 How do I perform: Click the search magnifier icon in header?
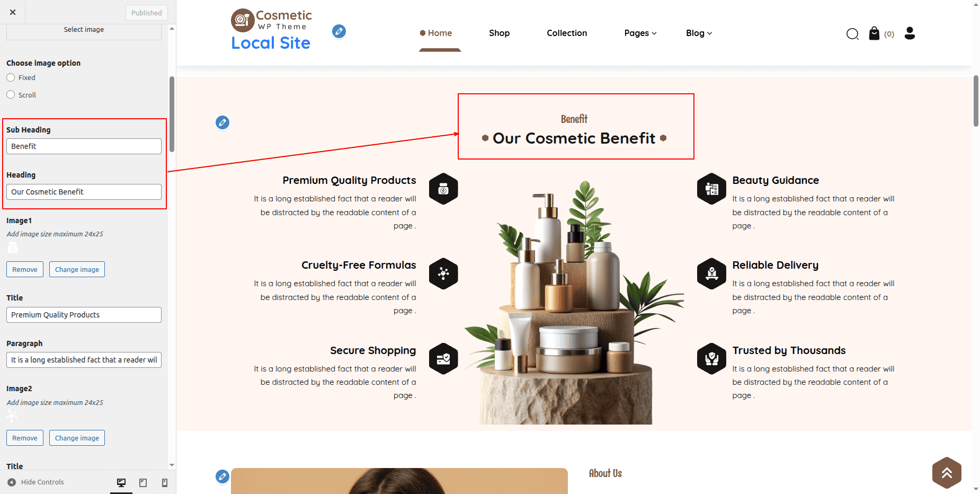click(852, 34)
